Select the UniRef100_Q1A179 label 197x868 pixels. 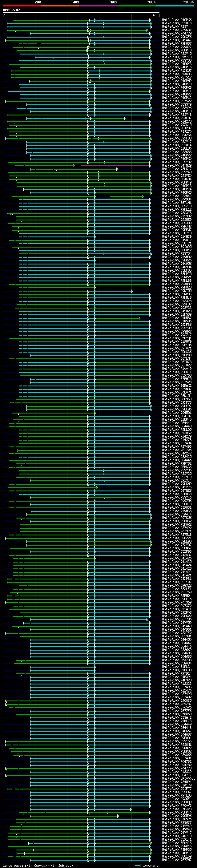pyautogui.click(x=177, y=785)
